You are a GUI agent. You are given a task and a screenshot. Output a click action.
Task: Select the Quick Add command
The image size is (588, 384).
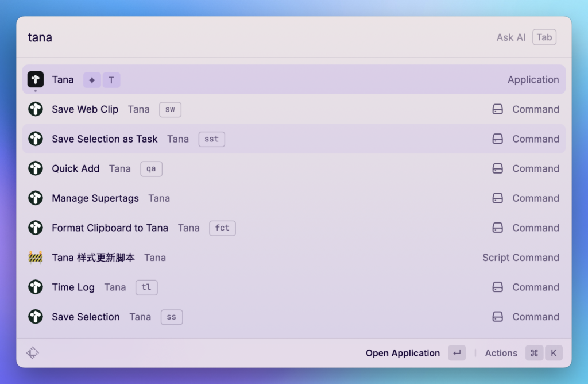pyautogui.click(x=294, y=168)
